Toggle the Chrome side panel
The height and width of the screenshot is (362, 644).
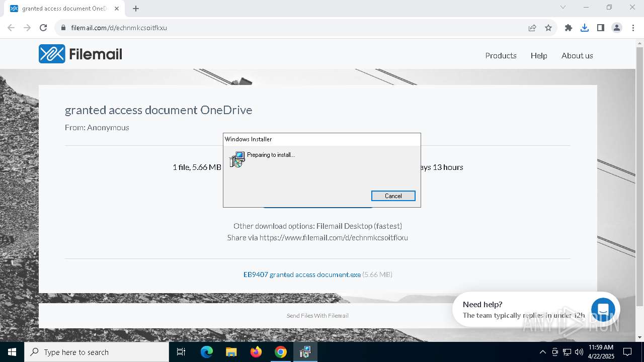pos(601,28)
